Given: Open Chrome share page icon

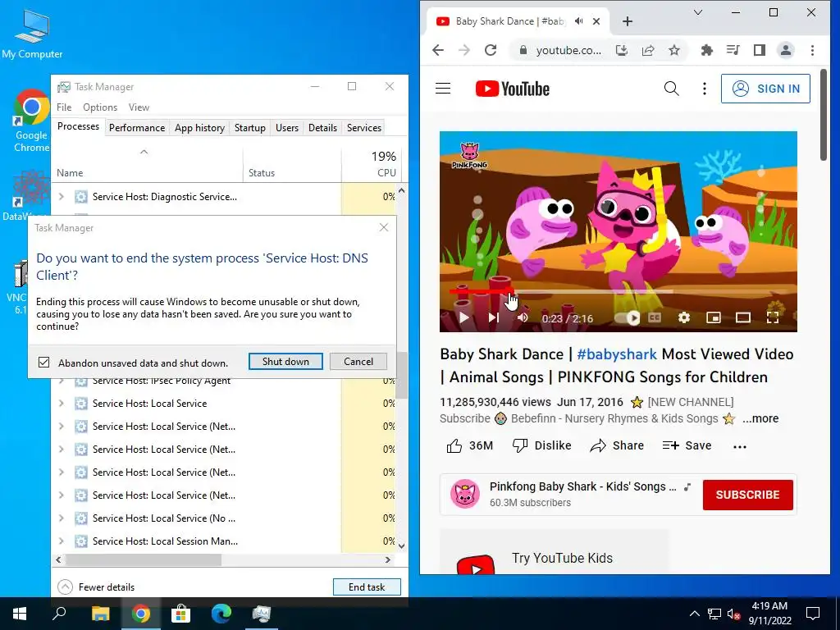Looking at the screenshot, I should pos(648,50).
